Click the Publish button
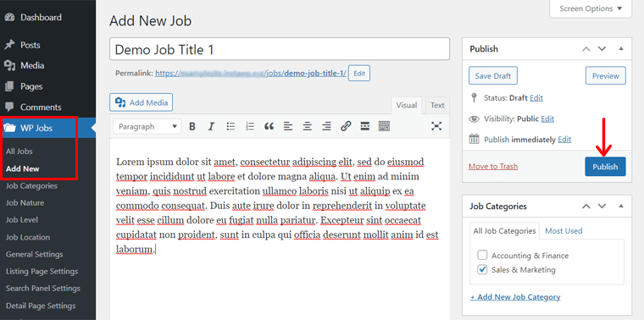This screenshot has width=644, height=320. tap(605, 167)
